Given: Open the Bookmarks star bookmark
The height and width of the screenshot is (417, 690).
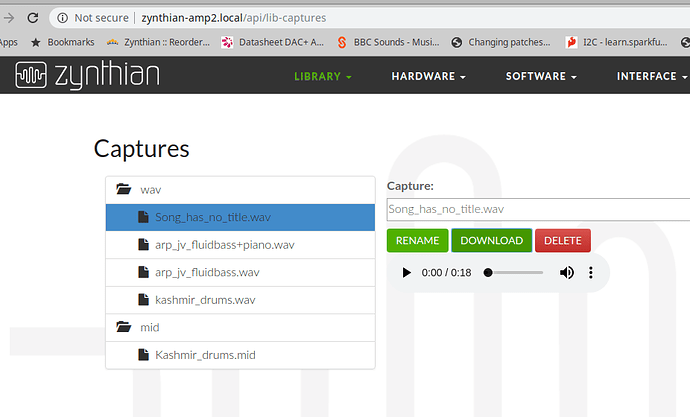Looking at the screenshot, I should (62, 42).
